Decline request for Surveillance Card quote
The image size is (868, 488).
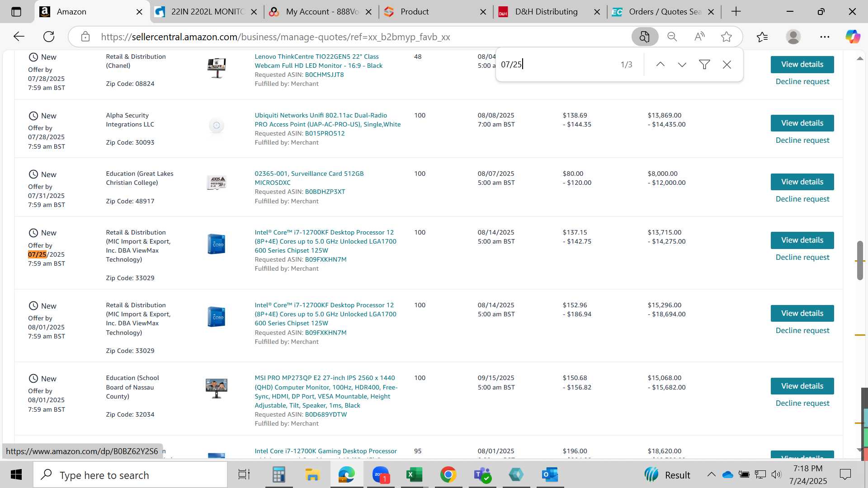[x=802, y=199]
